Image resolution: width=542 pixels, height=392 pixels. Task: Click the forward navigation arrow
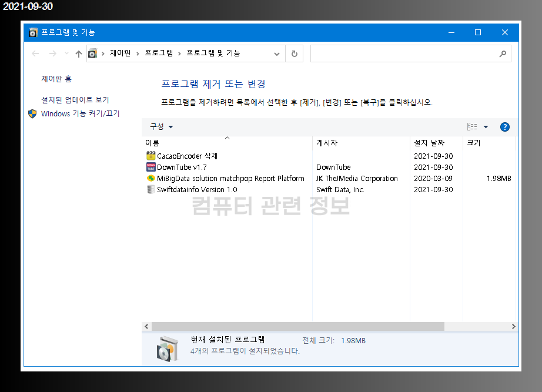(x=52, y=53)
